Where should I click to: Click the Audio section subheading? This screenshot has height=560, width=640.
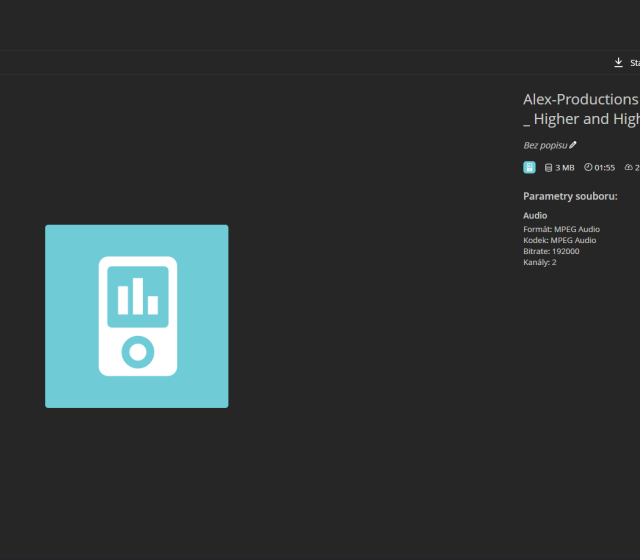point(535,216)
